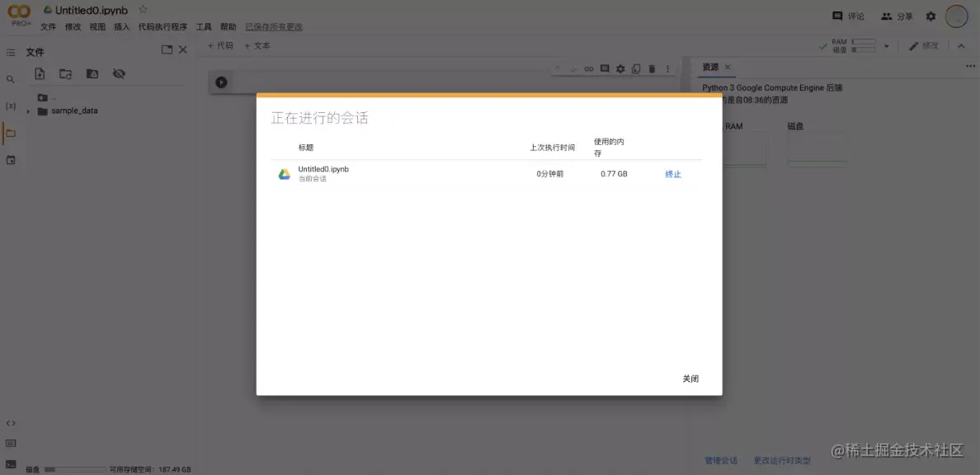Viewport: 980px width, 475px height.
Task: Open the 帮助 menu
Action: coord(229,27)
